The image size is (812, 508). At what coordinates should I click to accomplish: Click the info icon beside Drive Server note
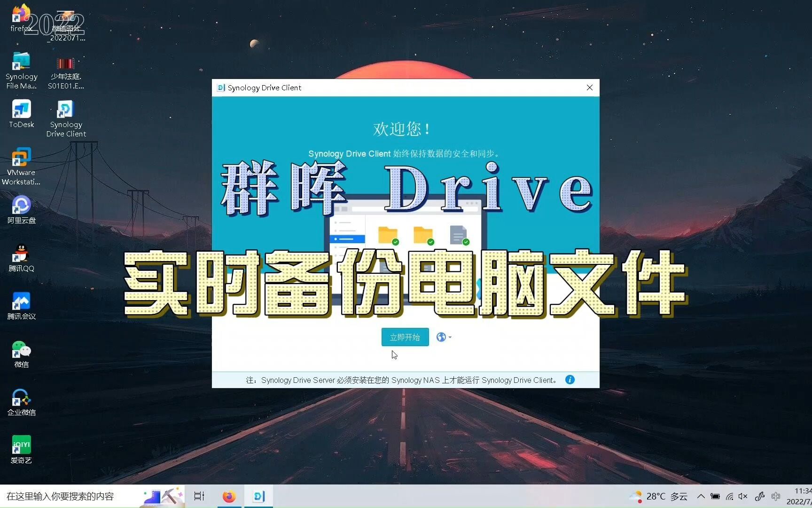pyautogui.click(x=570, y=380)
